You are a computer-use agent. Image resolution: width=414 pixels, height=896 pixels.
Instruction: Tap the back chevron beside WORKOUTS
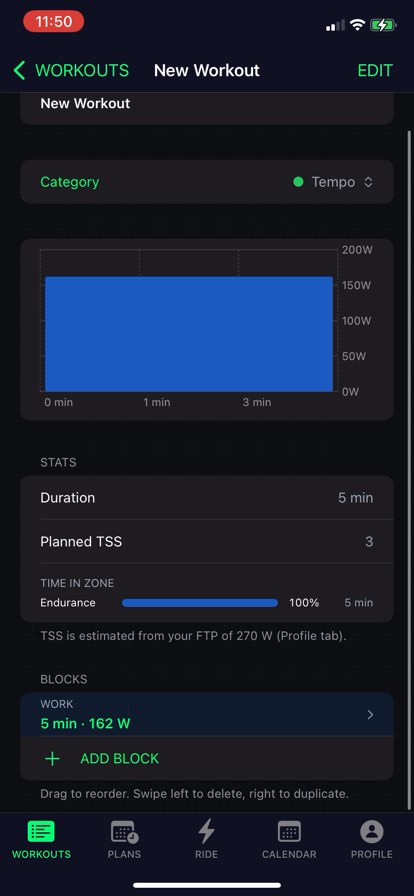19,71
